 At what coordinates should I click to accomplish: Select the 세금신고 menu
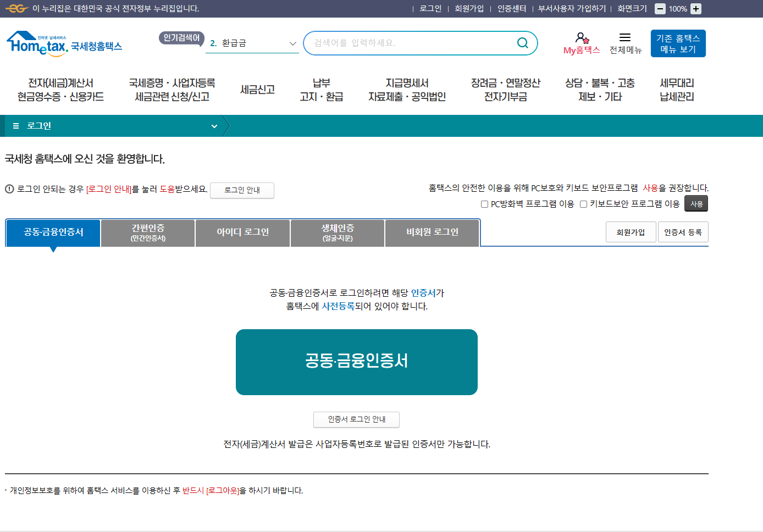pos(257,89)
